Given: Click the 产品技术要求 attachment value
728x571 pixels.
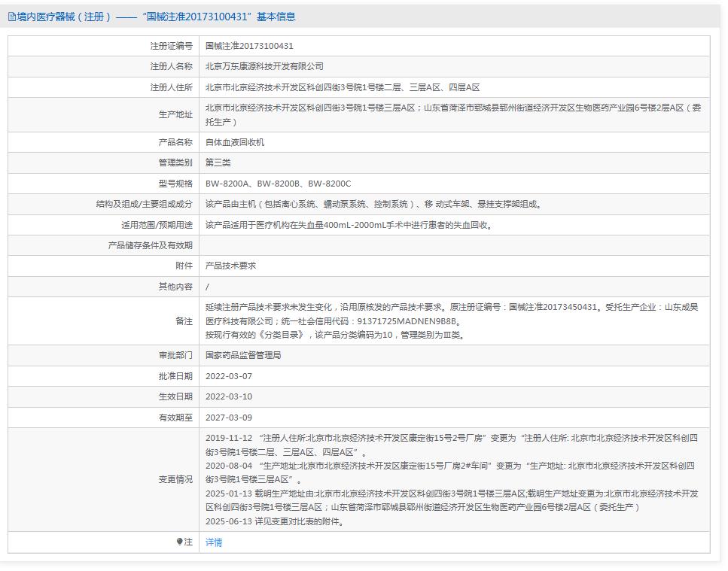Looking at the screenshot, I should coord(230,266).
